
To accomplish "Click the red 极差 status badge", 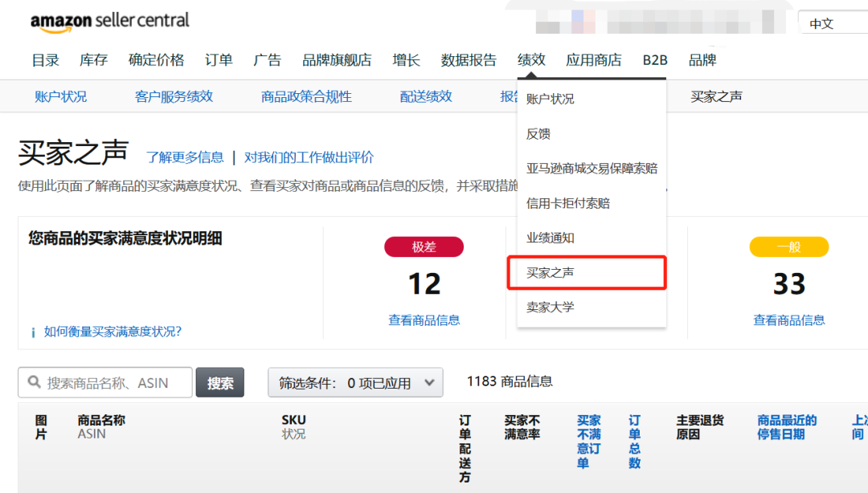I will coord(424,246).
